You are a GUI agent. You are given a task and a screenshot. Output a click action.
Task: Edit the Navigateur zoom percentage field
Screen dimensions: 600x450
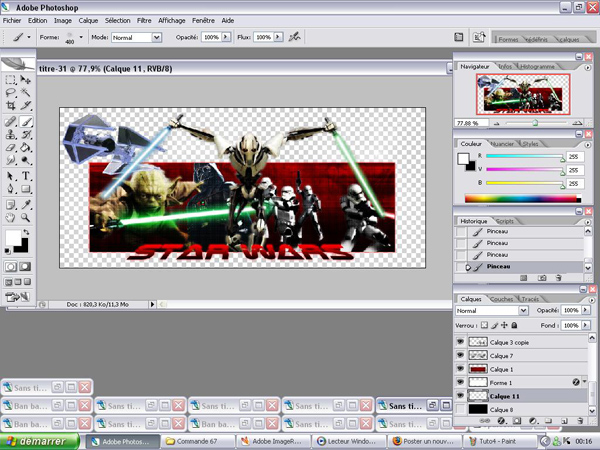[471, 123]
